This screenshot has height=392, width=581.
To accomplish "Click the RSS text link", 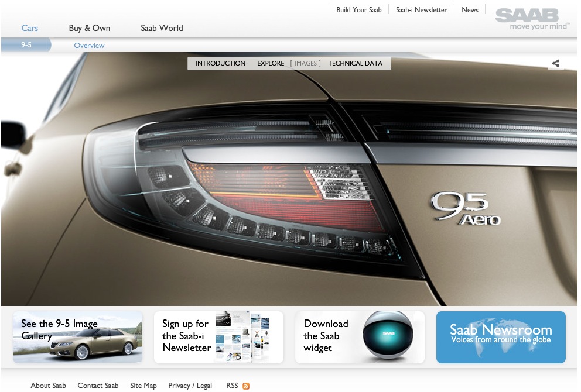I will click(232, 386).
